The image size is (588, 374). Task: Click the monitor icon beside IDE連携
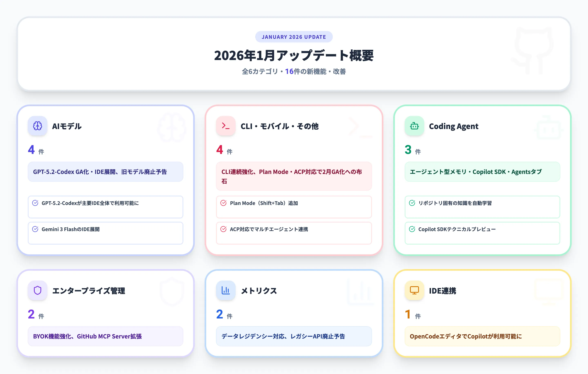(414, 291)
